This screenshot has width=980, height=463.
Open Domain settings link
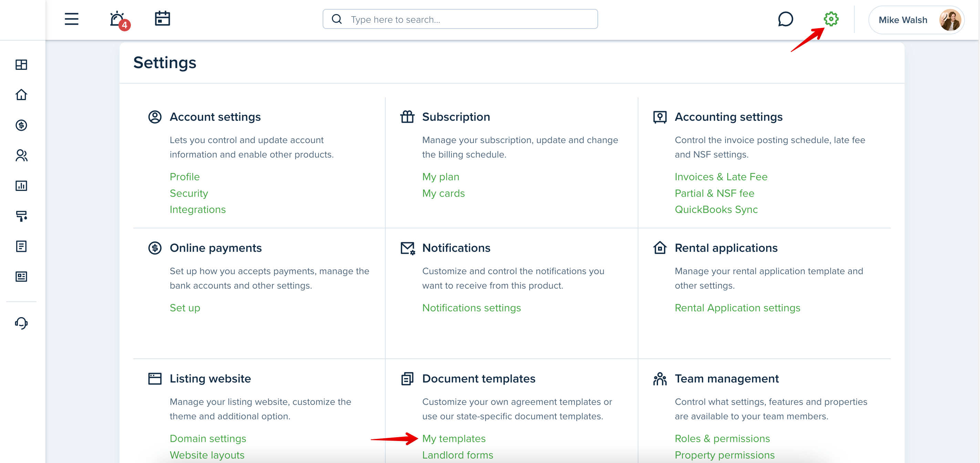(x=208, y=439)
